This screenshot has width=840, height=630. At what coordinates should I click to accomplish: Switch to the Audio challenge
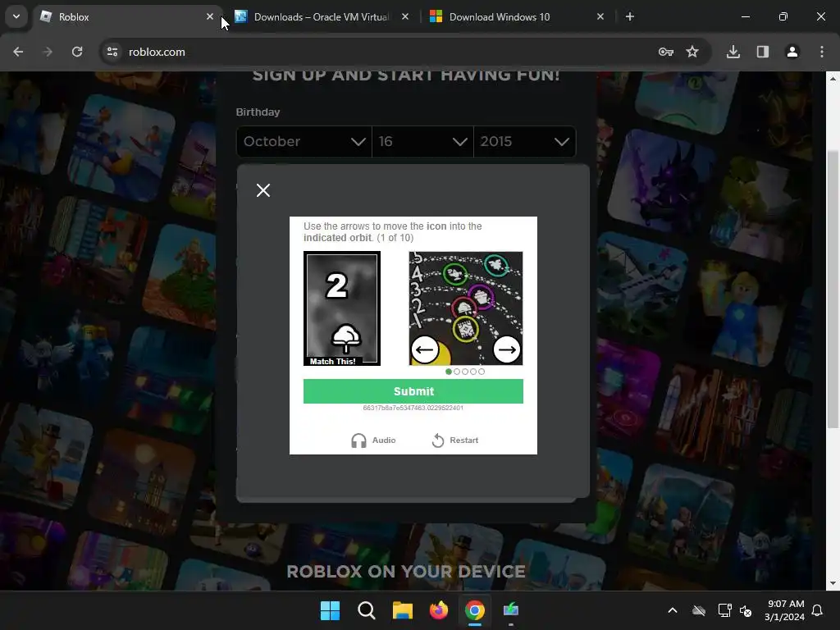(373, 441)
